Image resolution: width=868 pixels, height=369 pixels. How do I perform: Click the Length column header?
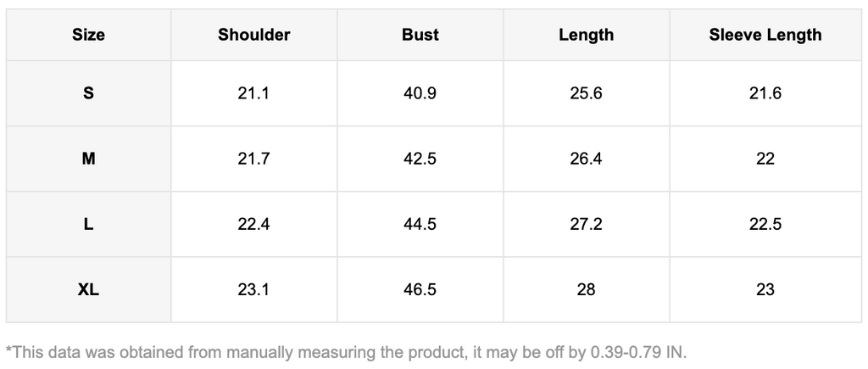point(586,35)
